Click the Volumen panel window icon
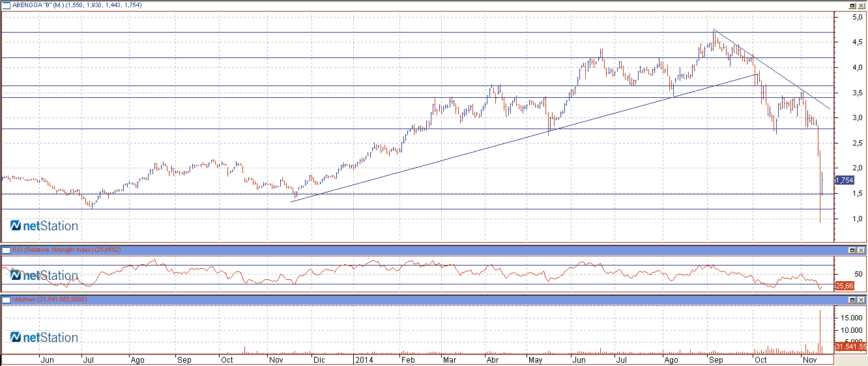868x366 pixels. (6, 299)
